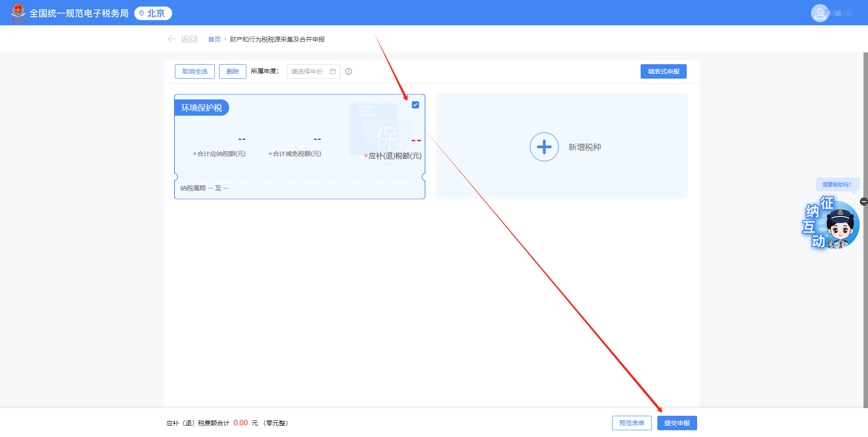This screenshot has width=868, height=437.
Task: Open 填表式申报 mode
Action: point(663,71)
